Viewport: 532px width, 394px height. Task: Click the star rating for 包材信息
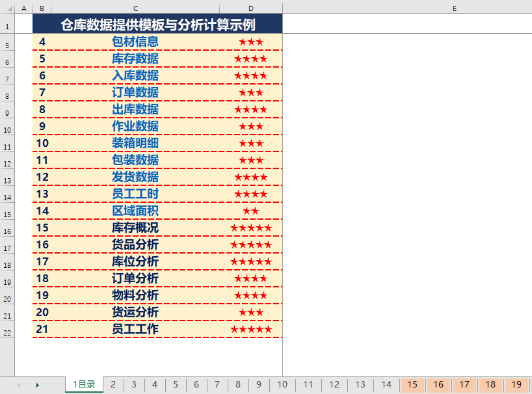click(251, 42)
